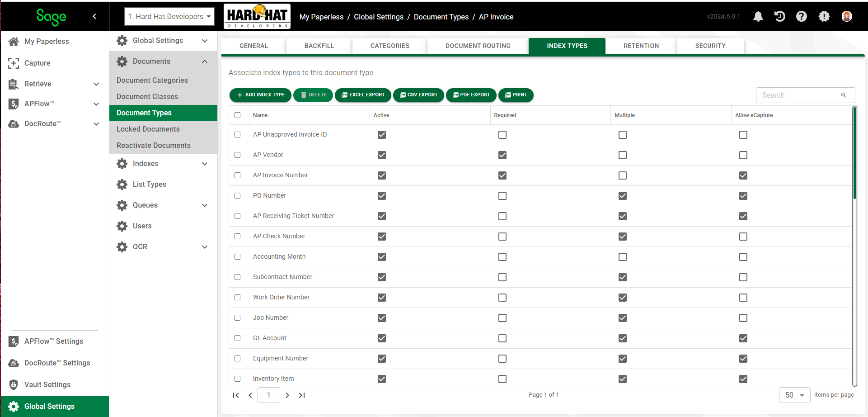Expand the OCR section chevron

(205, 247)
